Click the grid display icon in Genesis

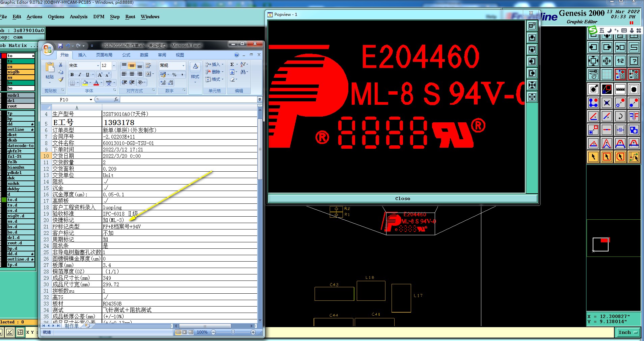click(607, 74)
